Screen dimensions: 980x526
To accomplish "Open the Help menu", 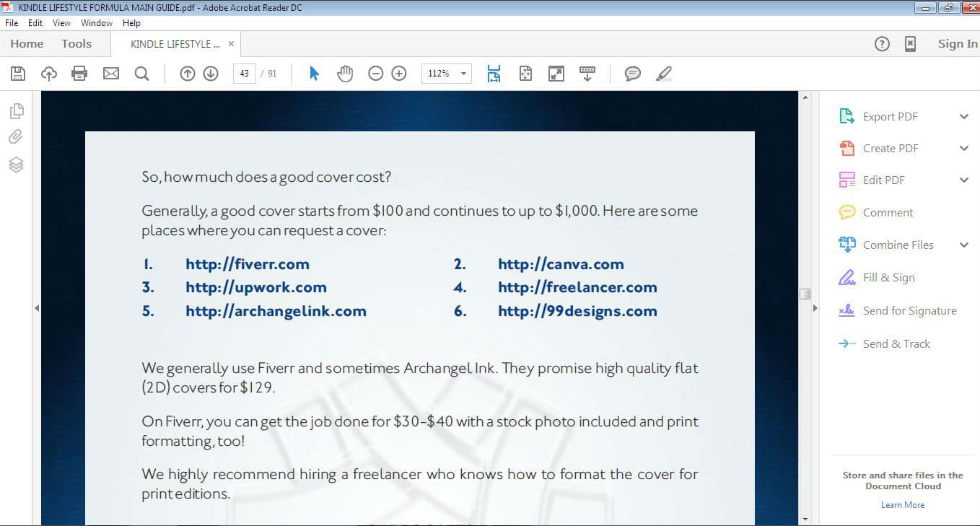I will point(131,22).
